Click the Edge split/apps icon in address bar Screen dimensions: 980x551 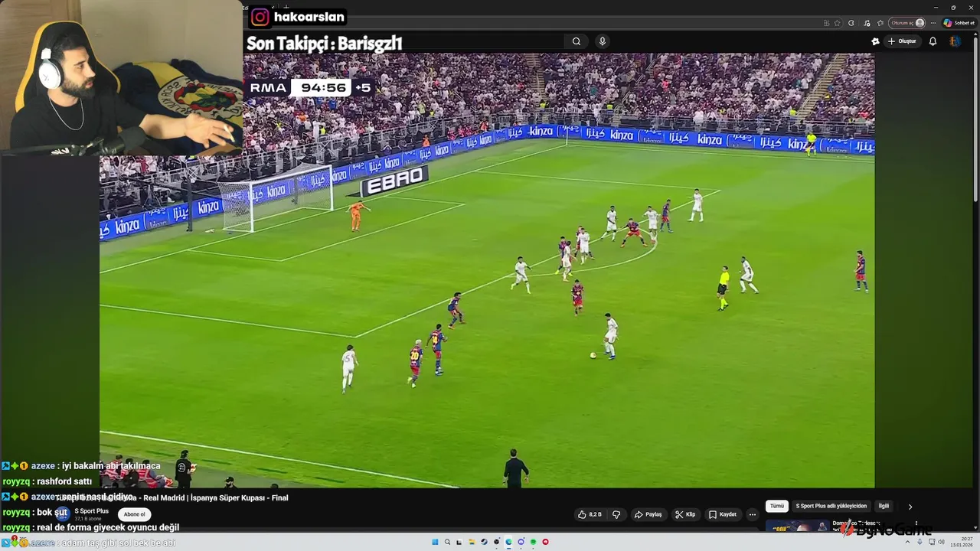(x=826, y=23)
